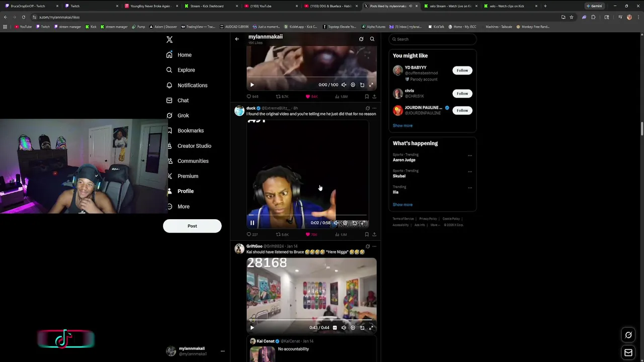
Task: Open the Grok floating button
Action: click(628, 335)
